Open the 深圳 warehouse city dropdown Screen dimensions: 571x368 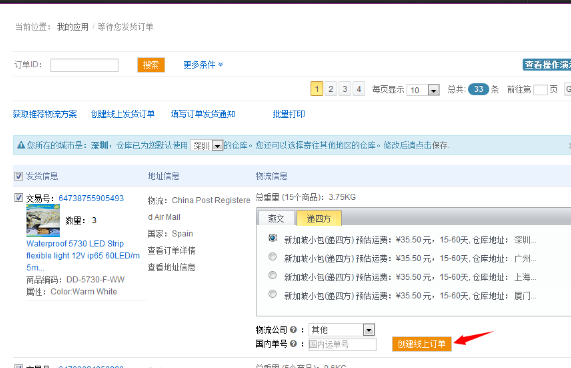207,146
